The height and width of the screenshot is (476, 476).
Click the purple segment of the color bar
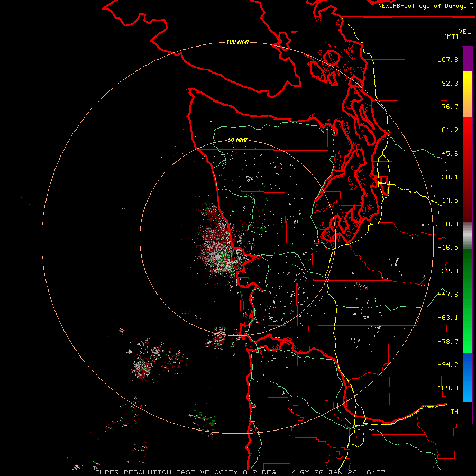(467, 59)
